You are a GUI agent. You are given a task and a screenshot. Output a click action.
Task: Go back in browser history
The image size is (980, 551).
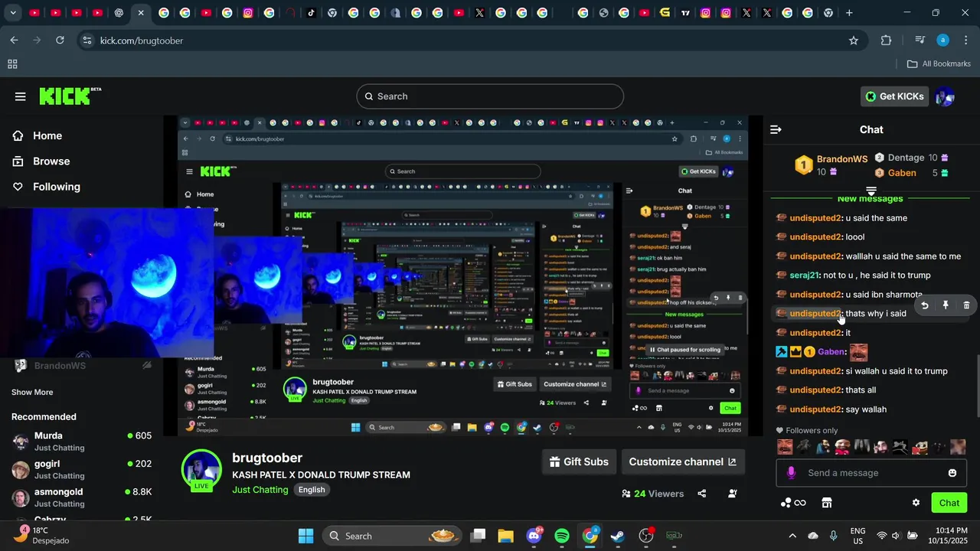pyautogui.click(x=14, y=41)
